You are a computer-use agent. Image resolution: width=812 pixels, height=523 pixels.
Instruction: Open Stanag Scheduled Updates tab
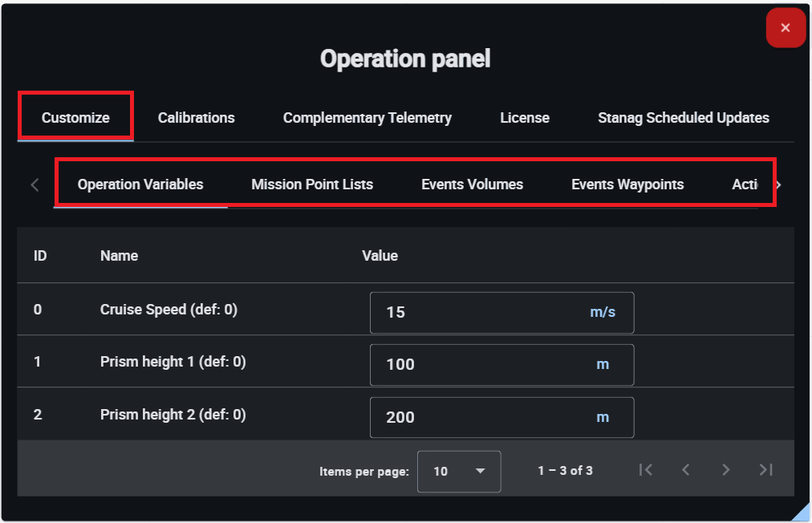click(683, 118)
